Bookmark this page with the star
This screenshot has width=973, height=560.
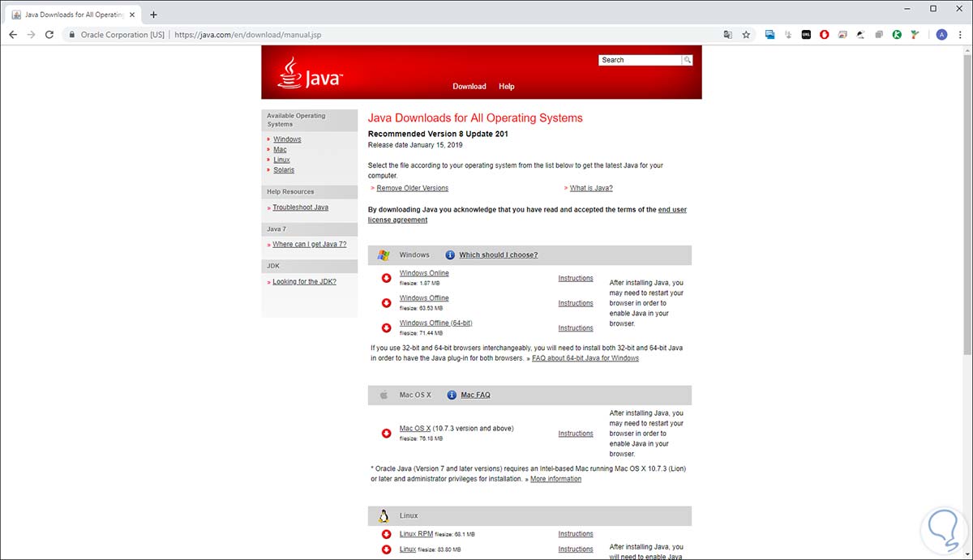[x=746, y=35]
